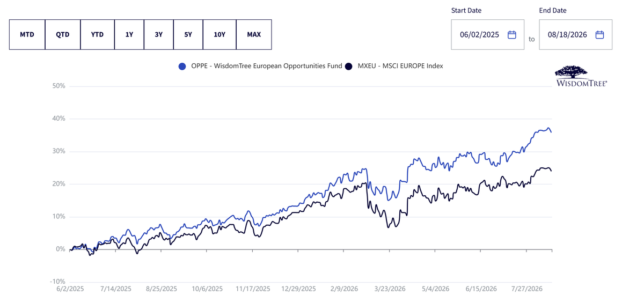Select the MTD time range
Image resolution: width=644 pixels, height=295 pixels.
(27, 34)
